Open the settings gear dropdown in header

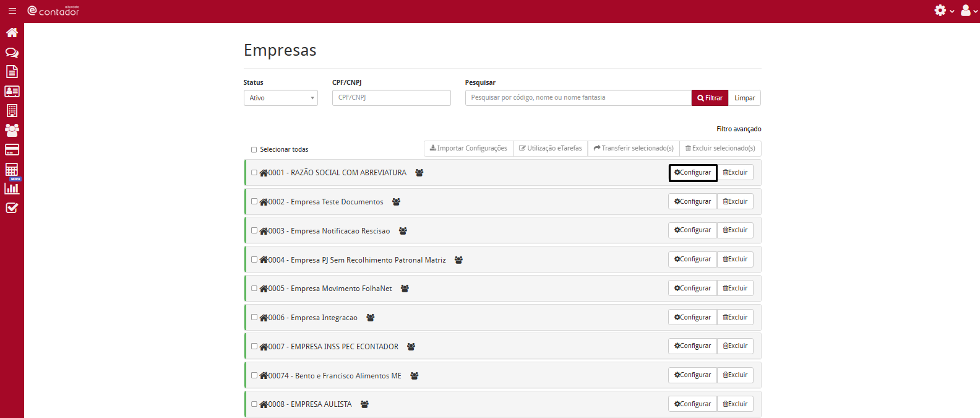click(943, 11)
